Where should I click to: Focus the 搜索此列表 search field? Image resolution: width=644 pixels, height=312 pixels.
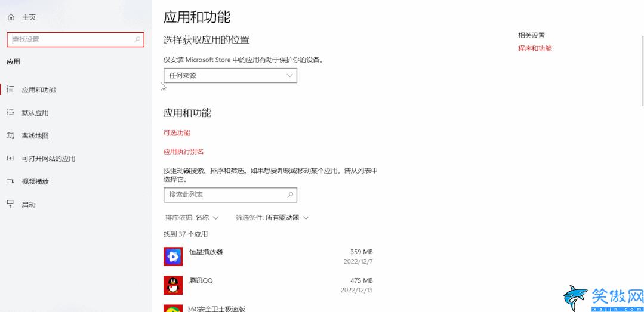tap(230, 194)
